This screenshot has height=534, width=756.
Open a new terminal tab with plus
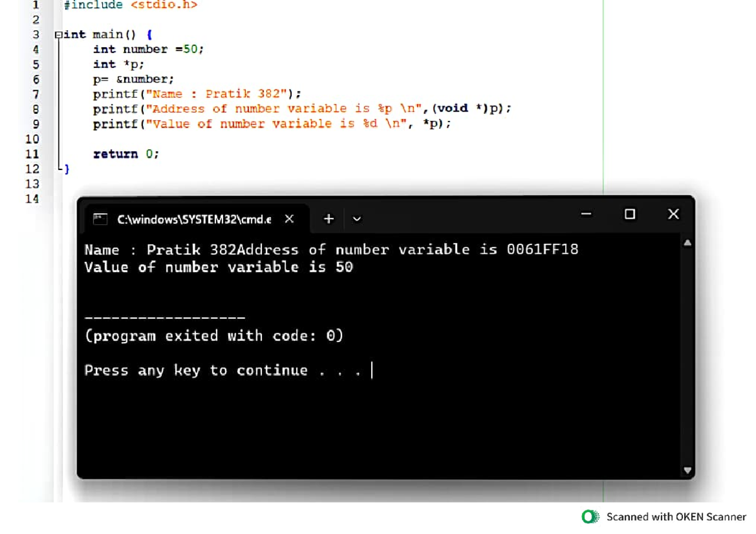[x=328, y=219]
